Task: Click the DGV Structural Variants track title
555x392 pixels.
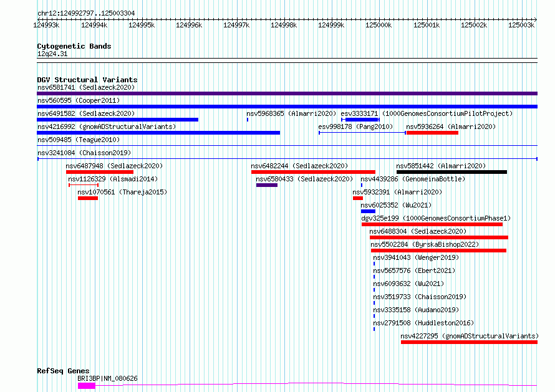Action: point(87,80)
